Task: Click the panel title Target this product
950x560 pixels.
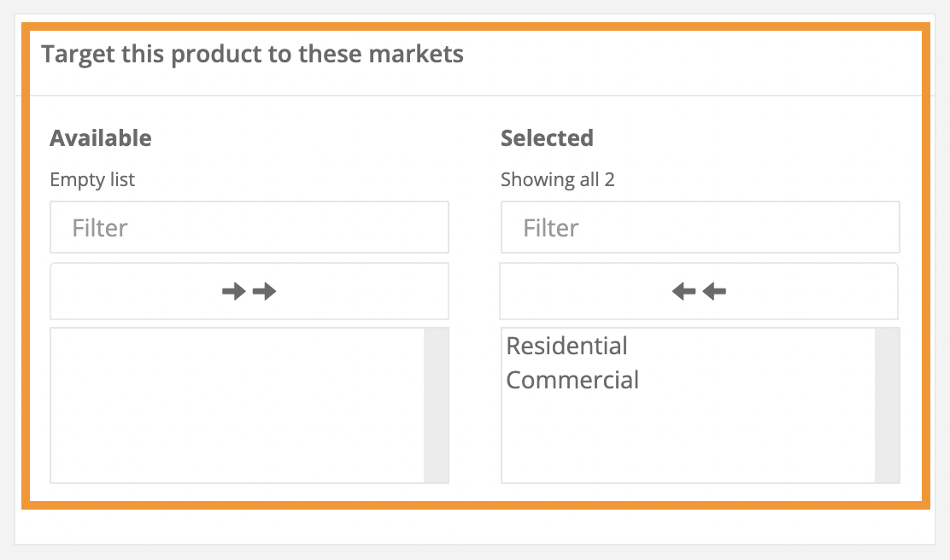Action: pos(253,54)
